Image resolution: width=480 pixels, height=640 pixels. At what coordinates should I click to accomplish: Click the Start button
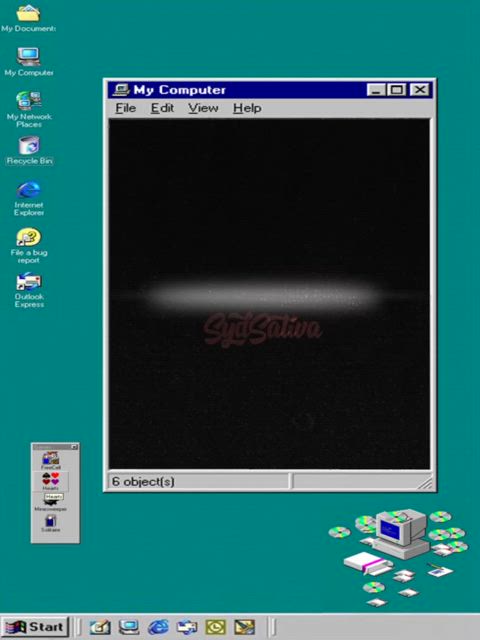34,627
